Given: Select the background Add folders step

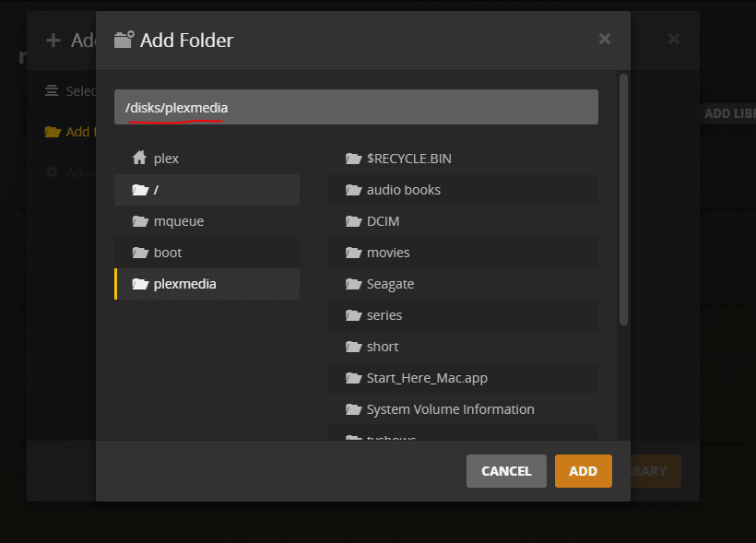Looking at the screenshot, I should coord(70,132).
